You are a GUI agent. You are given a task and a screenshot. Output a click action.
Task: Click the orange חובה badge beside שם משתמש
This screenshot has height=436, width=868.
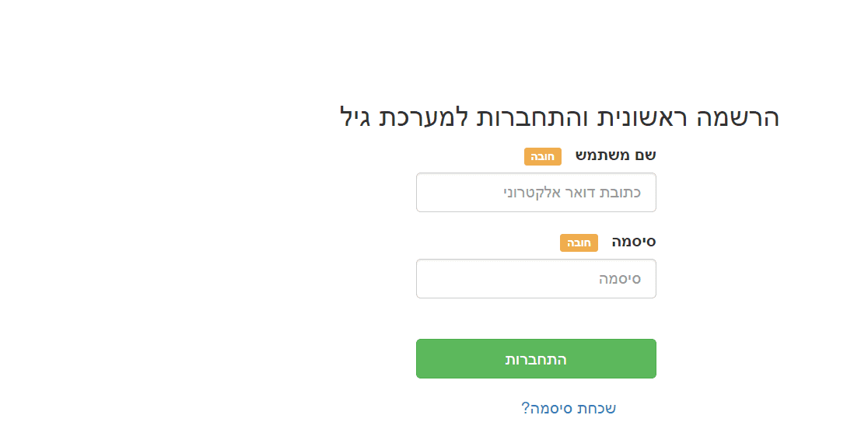point(542,156)
